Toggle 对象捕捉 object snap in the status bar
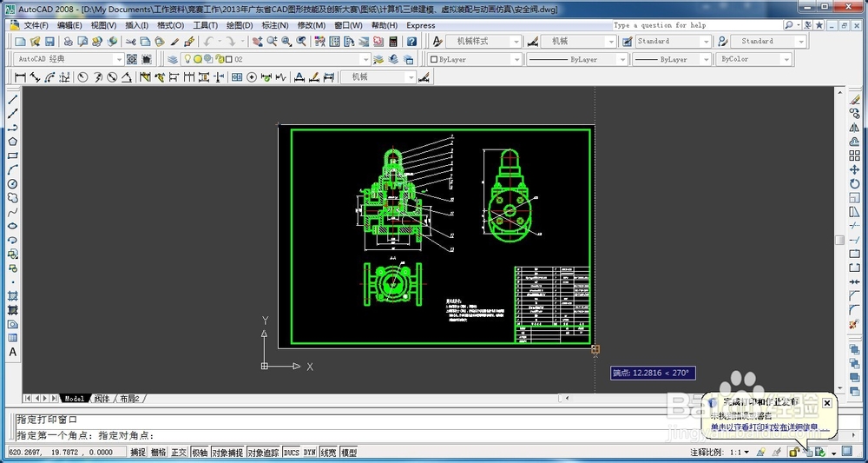This screenshot has height=463, width=868. (x=227, y=453)
